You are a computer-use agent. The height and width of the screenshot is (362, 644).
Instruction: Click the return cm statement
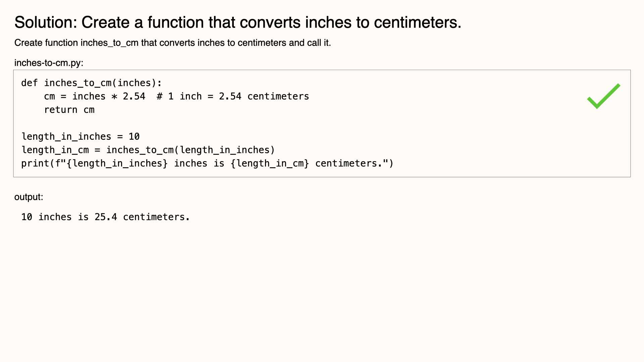click(x=69, y=110)
